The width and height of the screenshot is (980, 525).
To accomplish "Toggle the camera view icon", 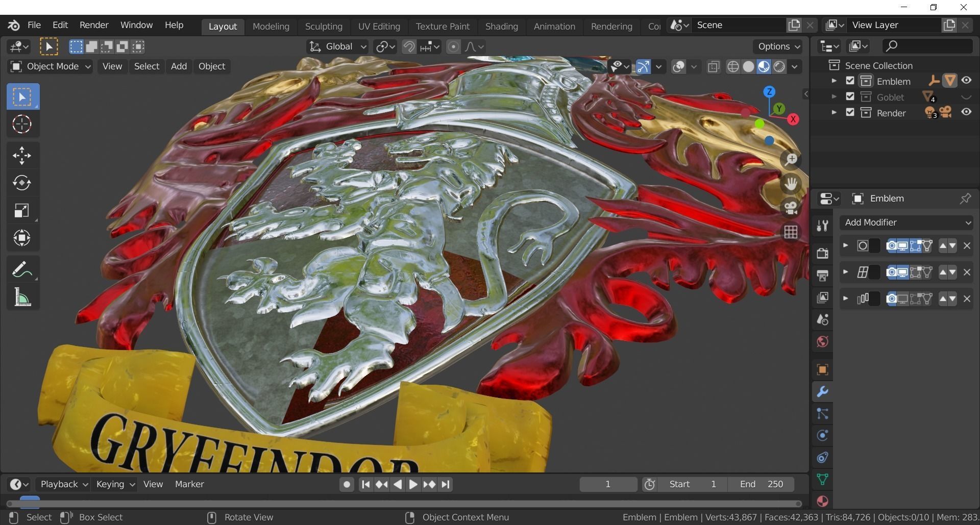I will click(791, 208).
